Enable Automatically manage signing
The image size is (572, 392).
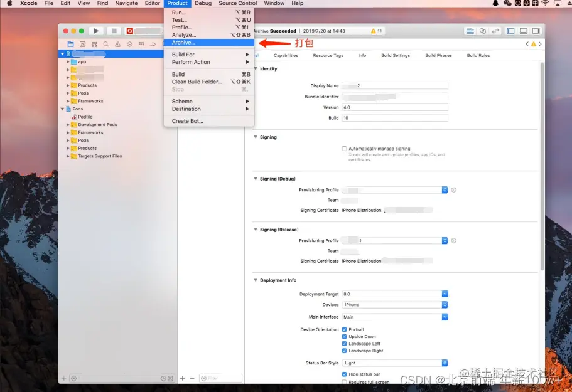[344, 149]
